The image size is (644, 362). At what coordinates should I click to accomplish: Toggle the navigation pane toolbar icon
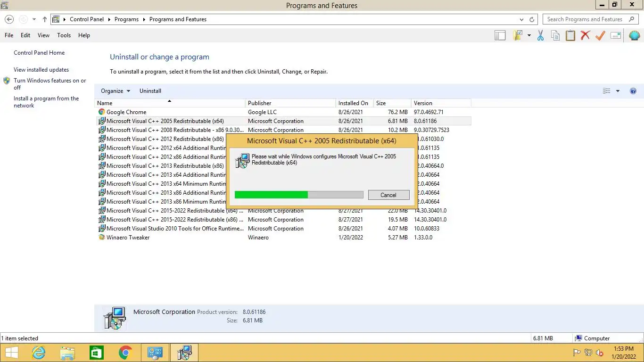500,35
